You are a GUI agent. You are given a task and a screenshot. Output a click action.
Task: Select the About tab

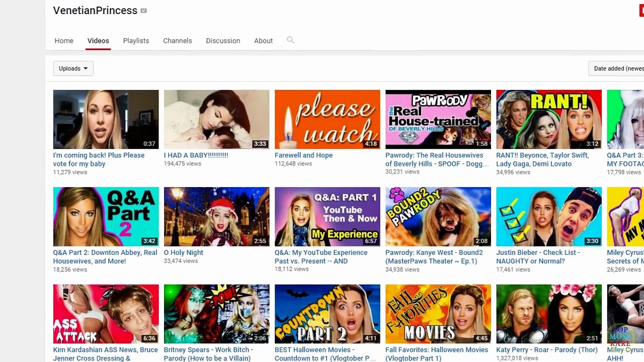263,41
